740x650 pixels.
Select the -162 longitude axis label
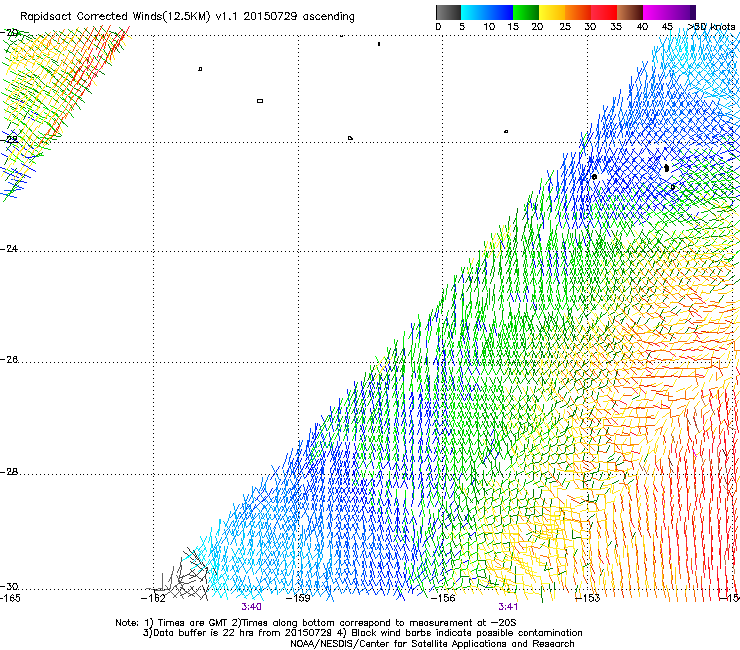click(x=153, y=598)
